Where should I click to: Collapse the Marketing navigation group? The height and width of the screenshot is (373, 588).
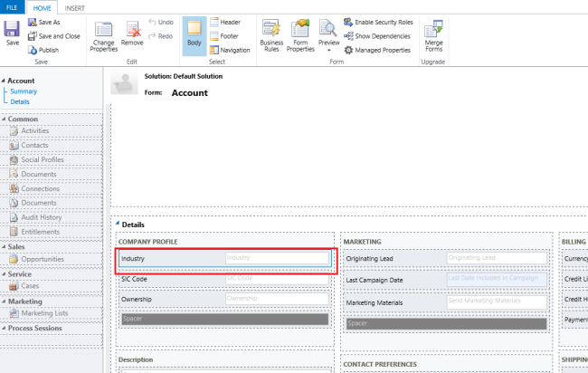(4, 301)
